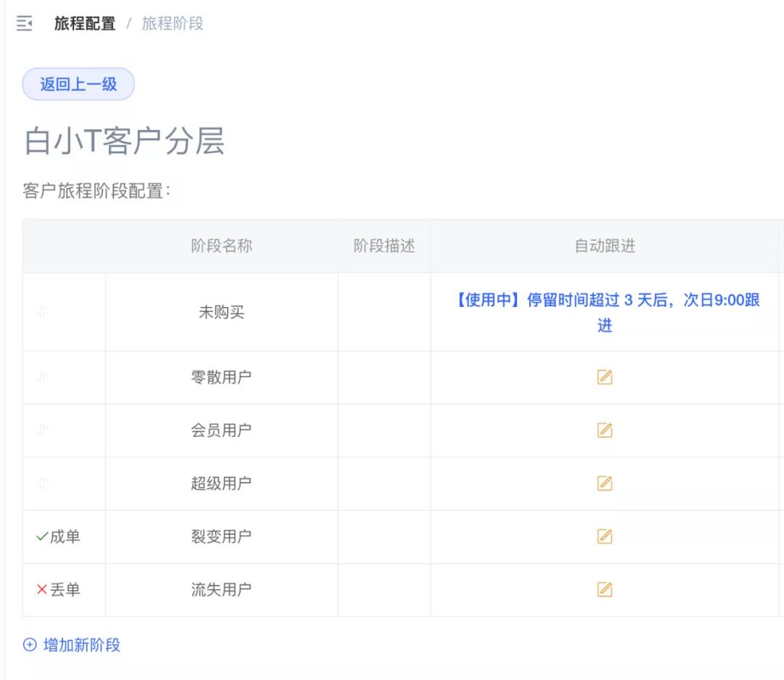
Task: Add a stage via 增加新阶段
Action: click(x=73, y=644)
